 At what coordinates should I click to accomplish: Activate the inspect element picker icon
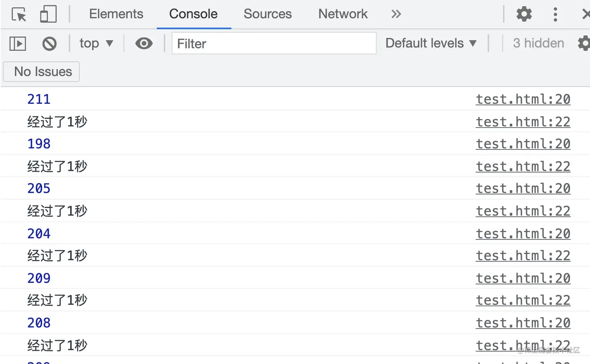pos(19,14)
